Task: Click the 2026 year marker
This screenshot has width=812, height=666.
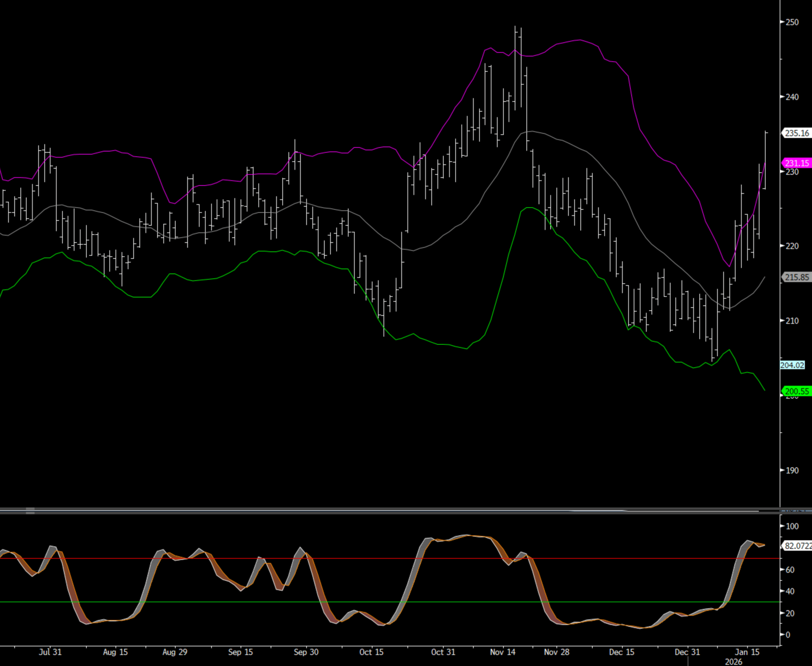Action: coord(733,662)
